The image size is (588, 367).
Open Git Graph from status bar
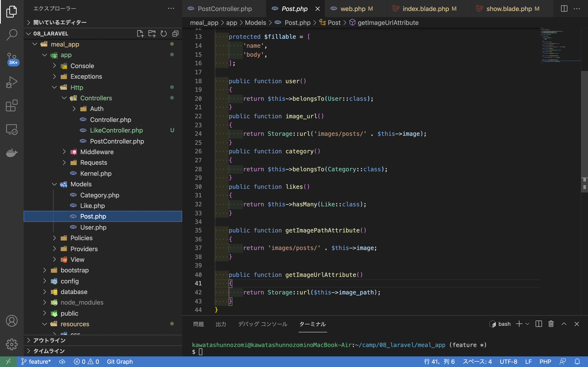(x=120, y=362)
